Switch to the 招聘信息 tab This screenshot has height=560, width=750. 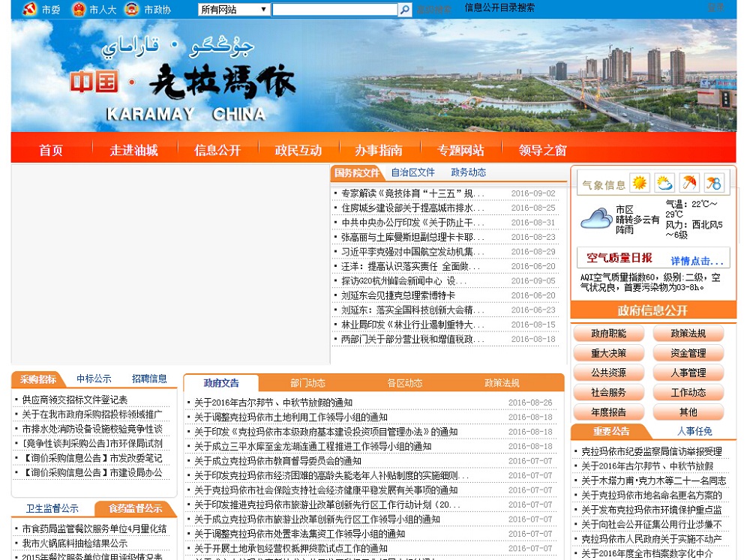tap(149, 379)
